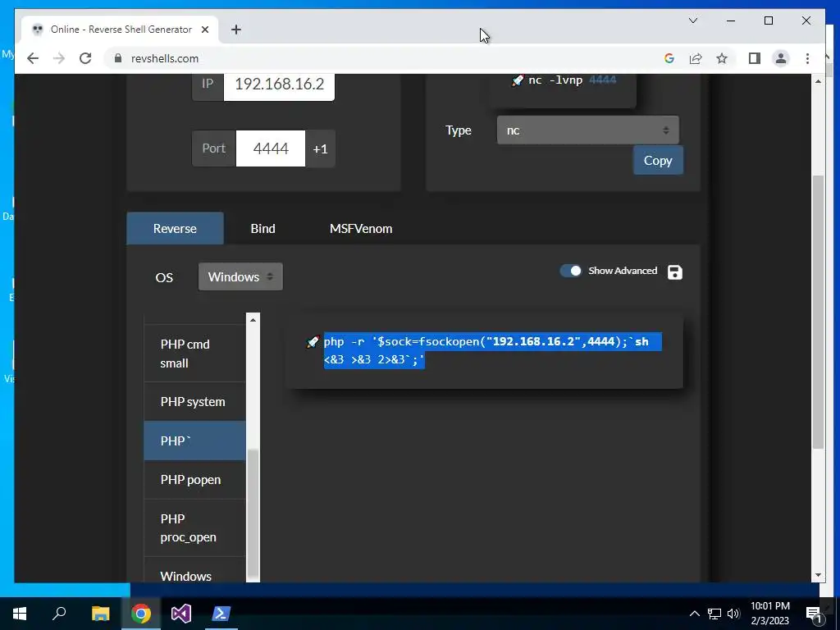Open the OS dropdown showing Windows
This screenshot has height=630, width=840.
(x=240, y=277)
